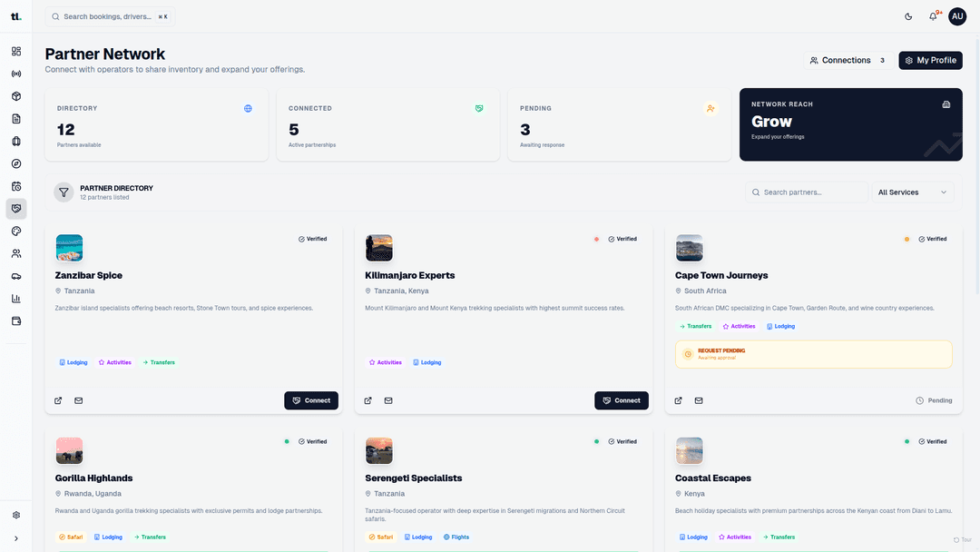Click the Zanzibar Spice thumbnail image

pos(69,247)
